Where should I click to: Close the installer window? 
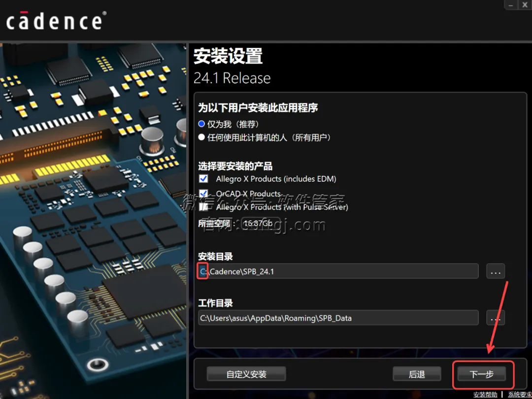(525, 5)
